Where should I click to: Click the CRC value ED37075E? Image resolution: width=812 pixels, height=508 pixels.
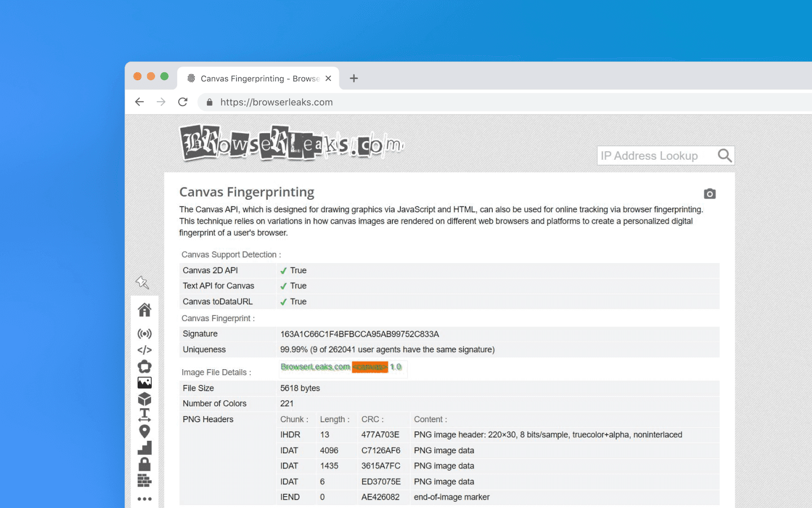point(381,481)
